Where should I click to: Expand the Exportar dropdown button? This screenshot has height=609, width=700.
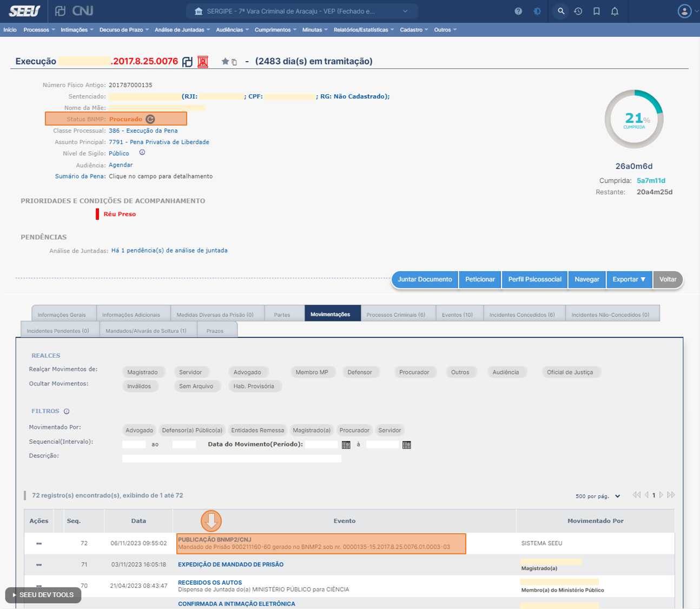[x=629, y=279]
